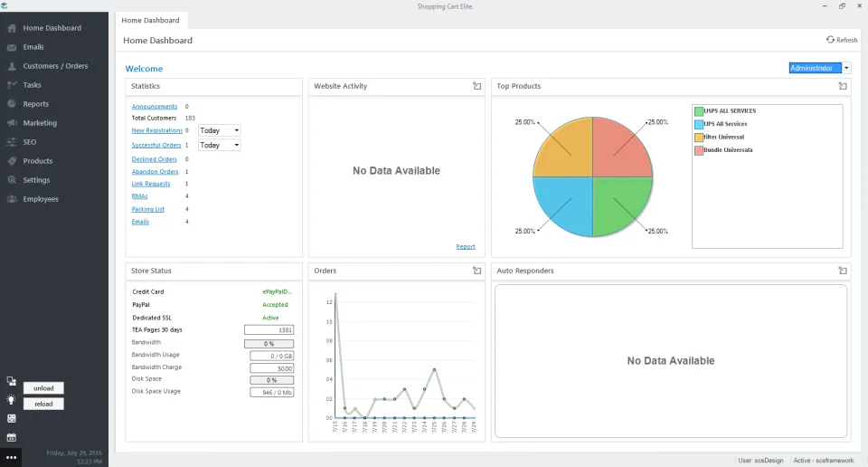Click the Products tag icon

click(12, 161)
